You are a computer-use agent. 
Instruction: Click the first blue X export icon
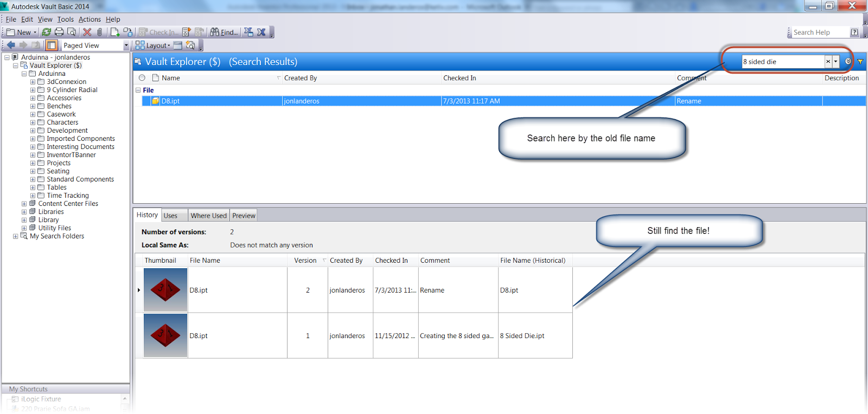pos(248,32)
